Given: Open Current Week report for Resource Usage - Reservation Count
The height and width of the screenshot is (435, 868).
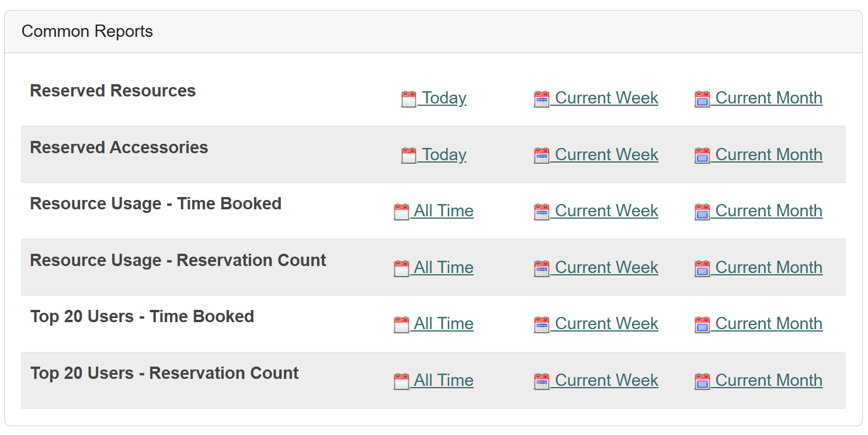Looking at the screenshot, I should point(606,267).
